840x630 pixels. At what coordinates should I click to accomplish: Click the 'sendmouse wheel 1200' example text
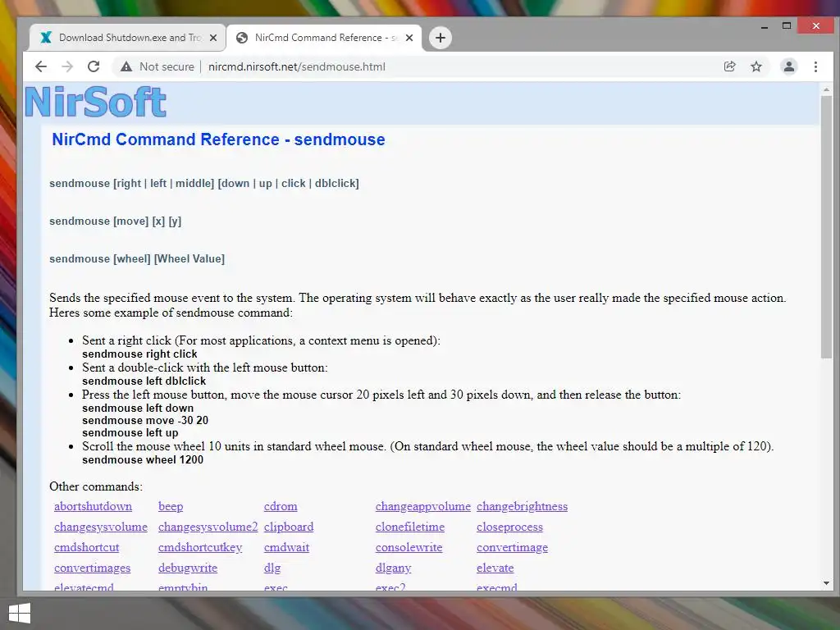point(143,459)
